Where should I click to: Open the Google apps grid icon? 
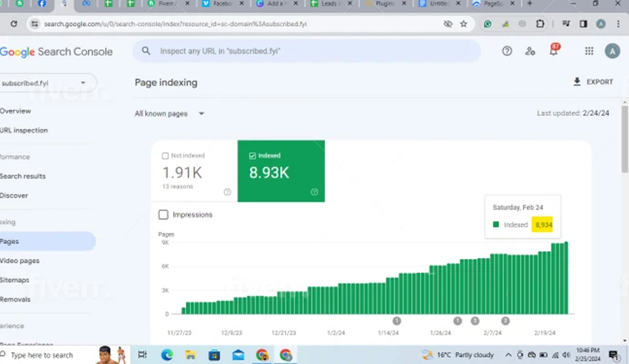tap(589, 51)
